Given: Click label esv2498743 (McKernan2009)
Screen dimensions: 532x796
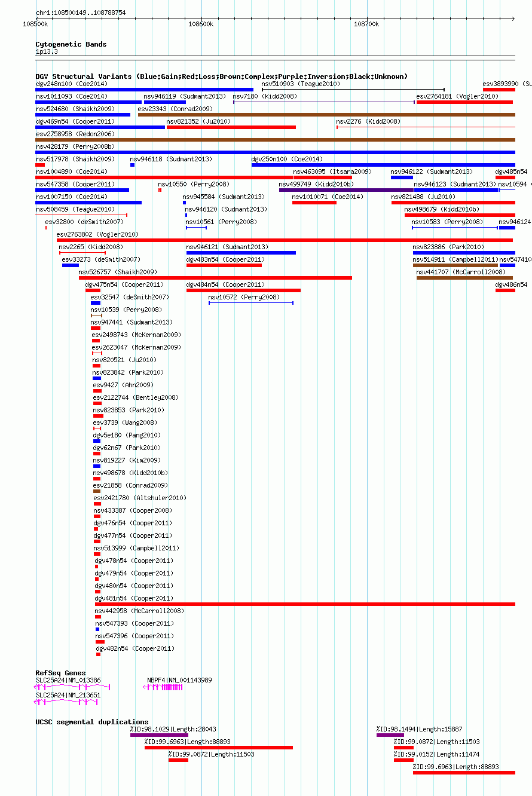Looking at the screenshot, I should (136, 335).
